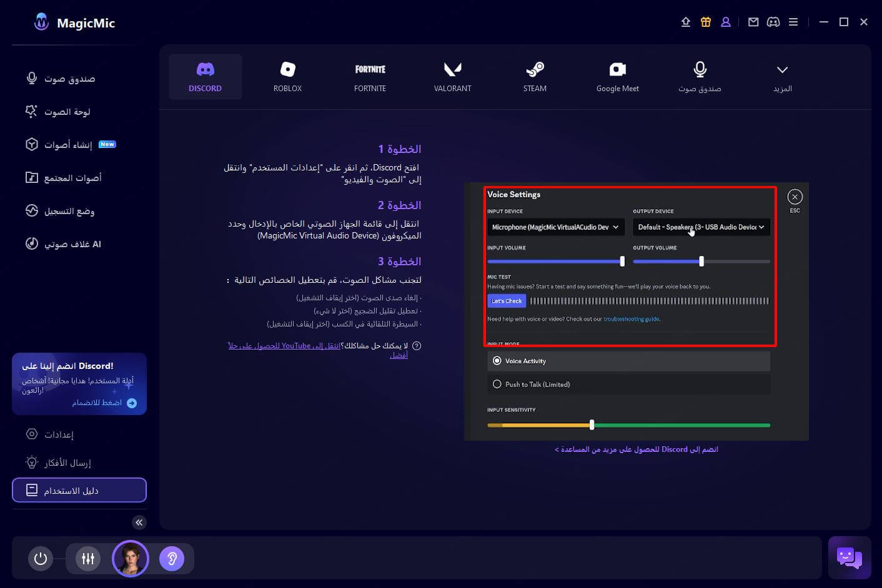Click the upload icon in title bar
Viewport: 882px width, 588px height.
pyautogui.click(x=686, y=22)
